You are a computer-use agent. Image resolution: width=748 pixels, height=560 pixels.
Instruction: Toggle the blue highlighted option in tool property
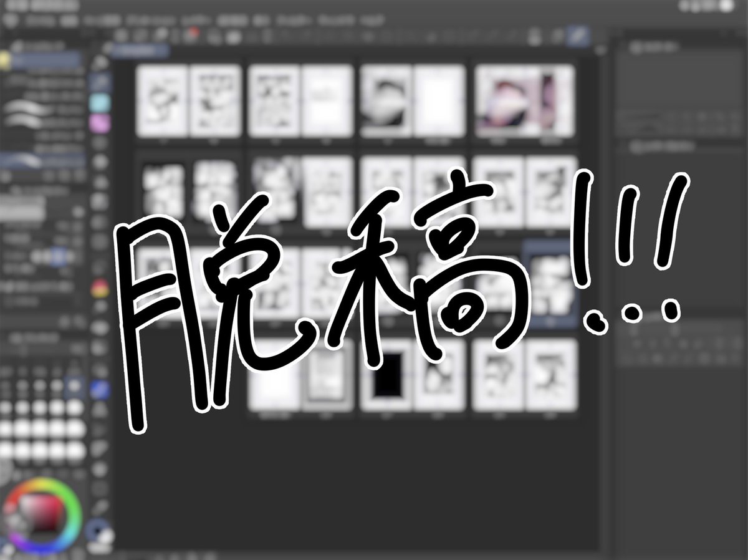click(58, 256)
